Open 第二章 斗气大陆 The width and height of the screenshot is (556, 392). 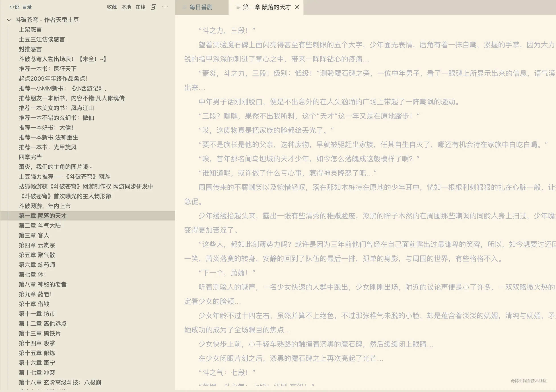click(x=40, y=226)
